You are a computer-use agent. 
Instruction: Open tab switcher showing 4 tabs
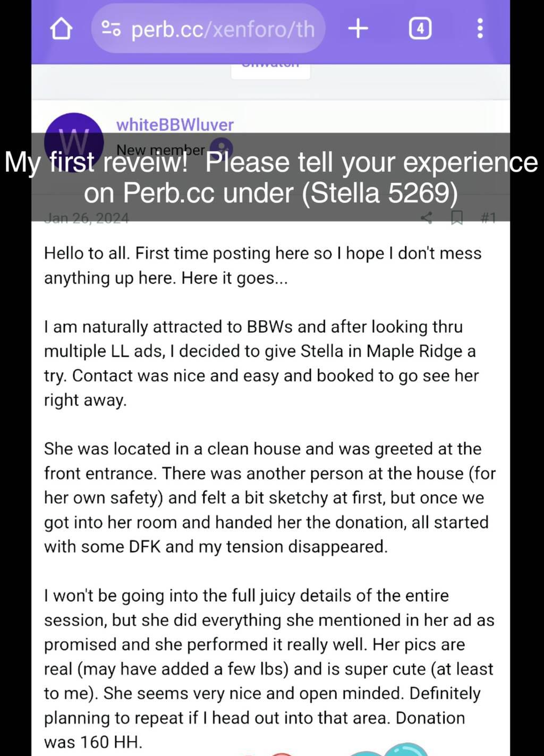click(420, 28)
